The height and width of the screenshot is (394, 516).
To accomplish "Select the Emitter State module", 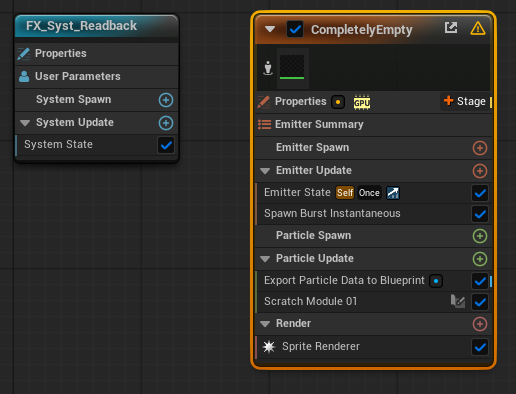I will (373, 193).
